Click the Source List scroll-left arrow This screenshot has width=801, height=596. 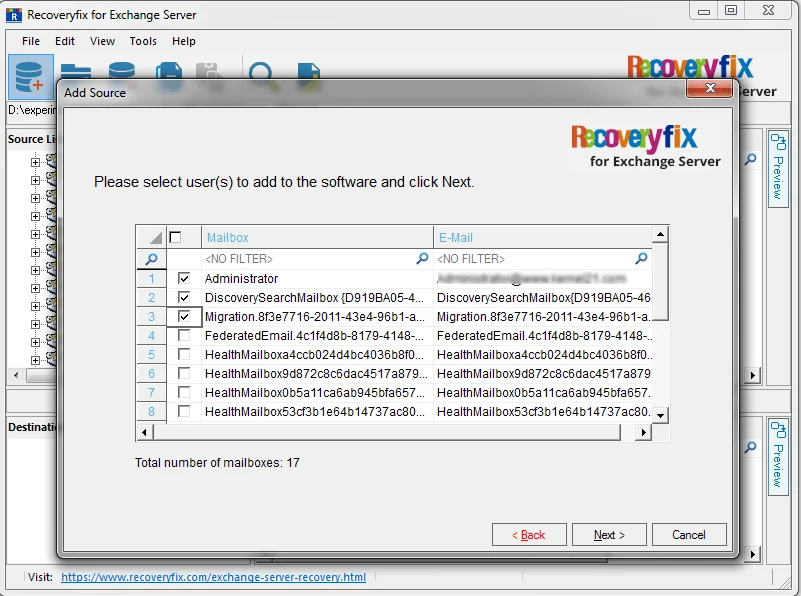[16, 375]
